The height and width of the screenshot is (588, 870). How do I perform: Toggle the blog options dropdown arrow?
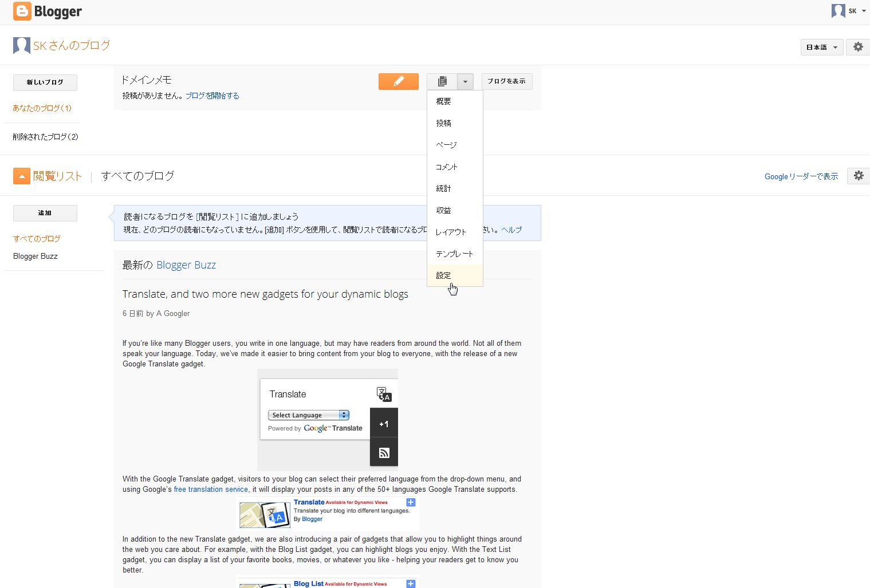pyautogui.click(x=465, y=81)
